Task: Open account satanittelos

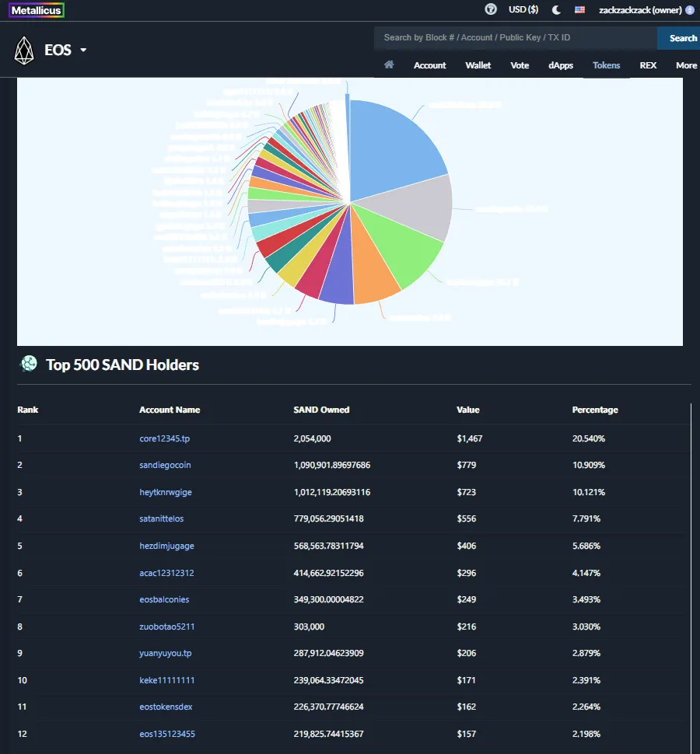Action: tap(161, 518)
